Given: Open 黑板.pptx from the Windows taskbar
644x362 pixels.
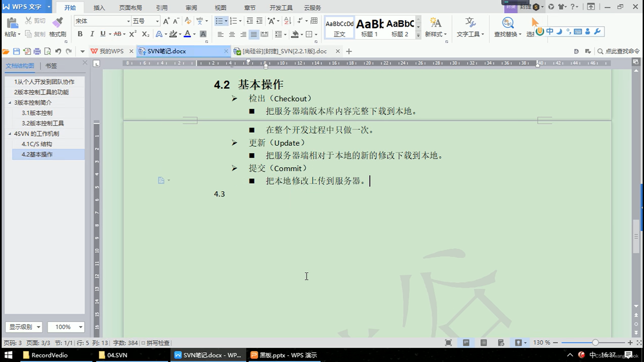Looking at the screenshot, I should point(283,355).
